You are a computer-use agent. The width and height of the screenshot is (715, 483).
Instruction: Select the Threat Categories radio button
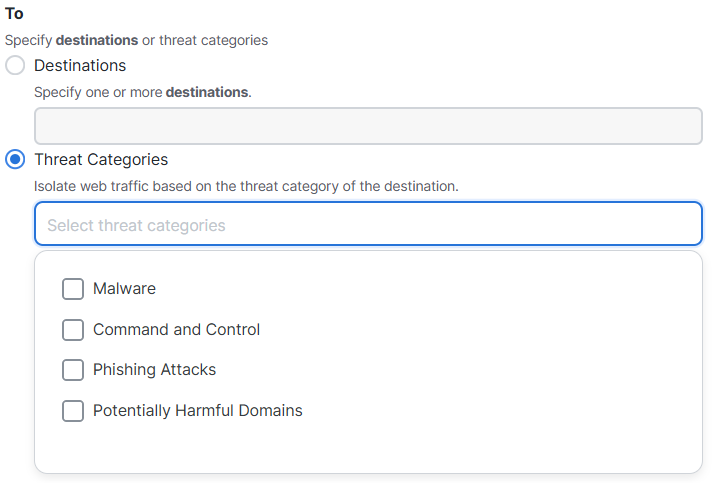15,160
